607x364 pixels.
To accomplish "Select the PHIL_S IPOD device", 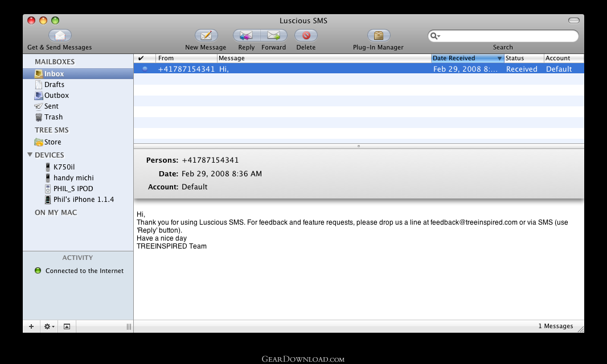I will click(73, 188).
